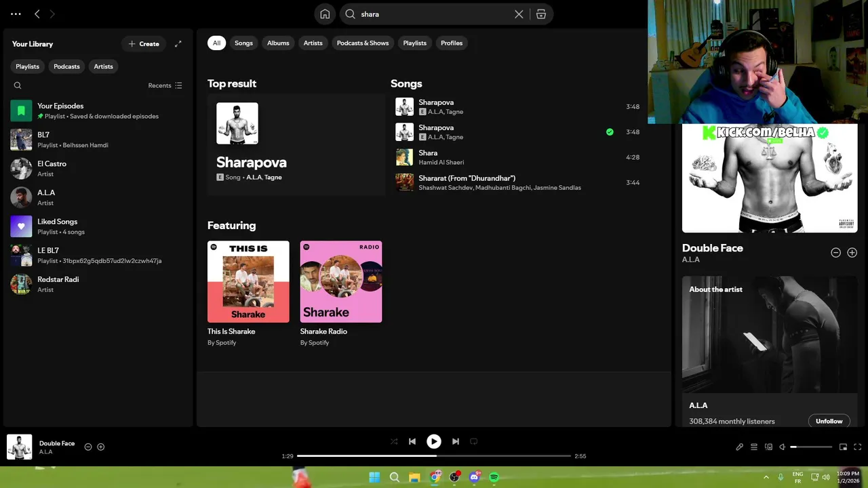Viewport: 868px width, 488px height.
Task: Open the Browse icon beside search
Action: click(541, 14)
